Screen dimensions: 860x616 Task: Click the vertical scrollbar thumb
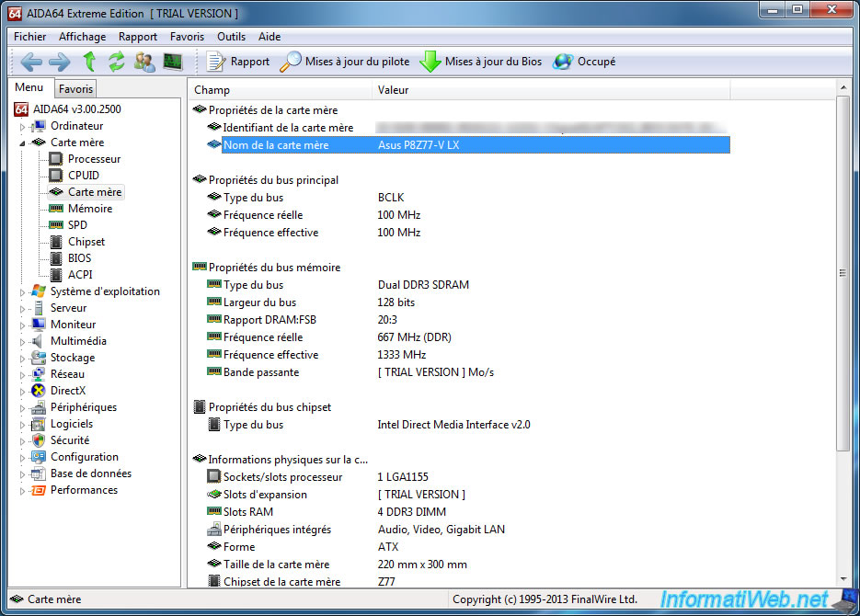(843, 273)
